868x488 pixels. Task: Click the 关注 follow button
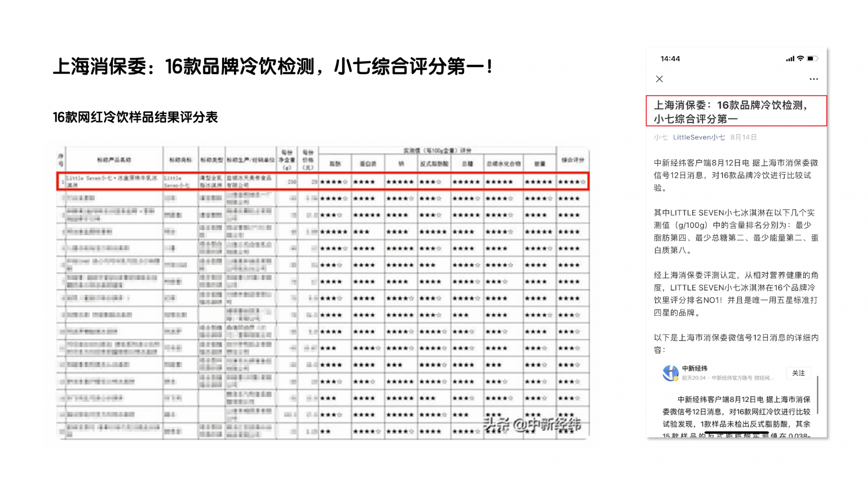(799, 373)
